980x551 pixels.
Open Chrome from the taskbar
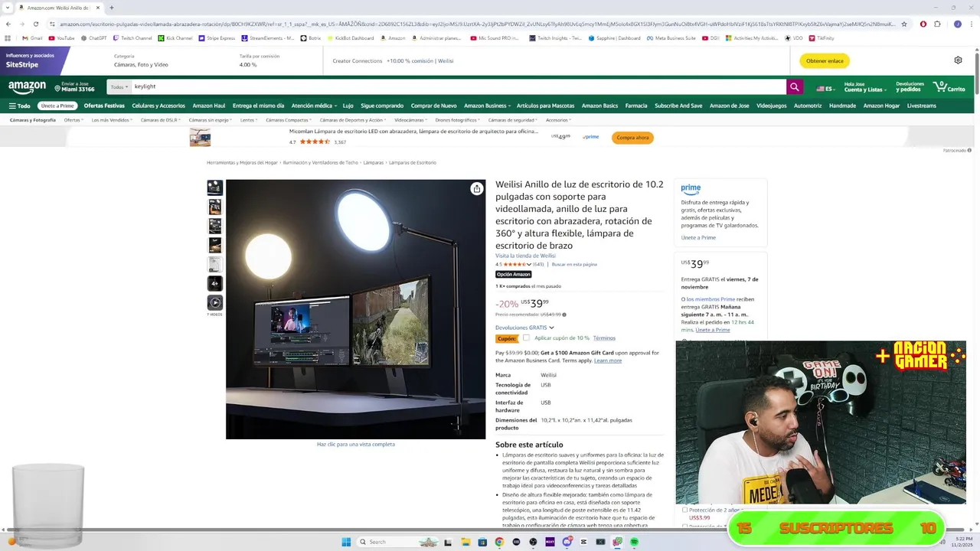coord(499,542)
